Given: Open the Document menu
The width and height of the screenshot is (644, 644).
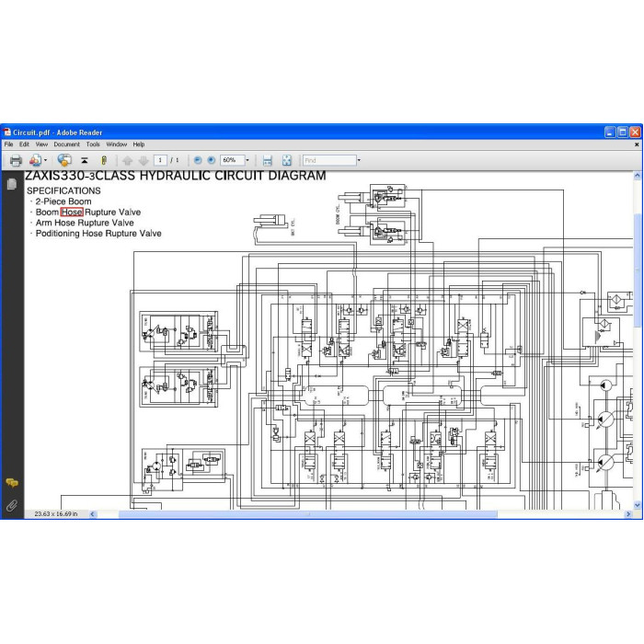Looking at the screenshot, I should pyautogui.click(x=66, y=144).
